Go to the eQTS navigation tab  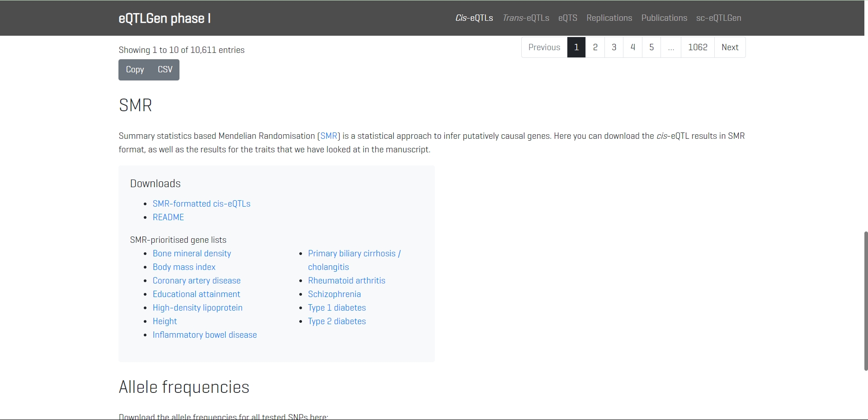point(567,18)
